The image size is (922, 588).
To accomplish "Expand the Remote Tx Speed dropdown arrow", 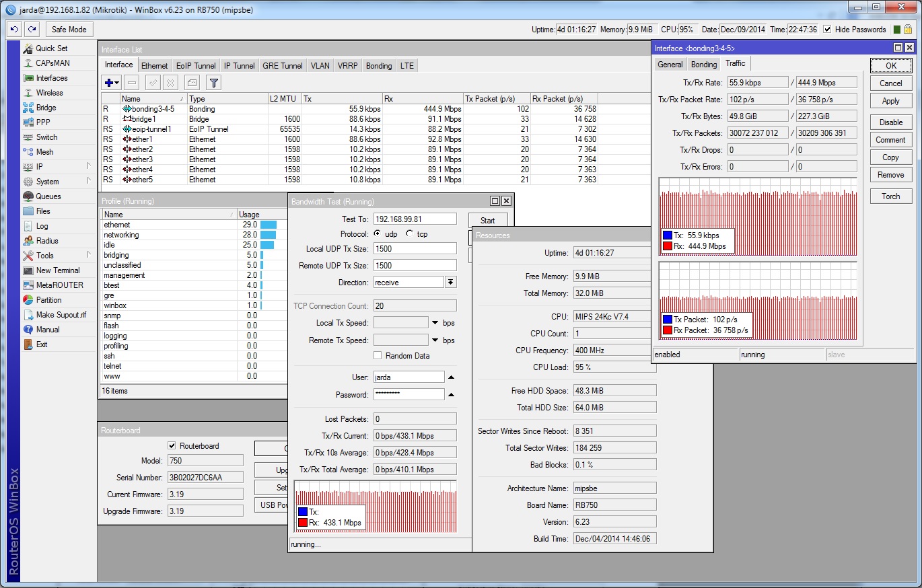I will (x=435, y=340).
